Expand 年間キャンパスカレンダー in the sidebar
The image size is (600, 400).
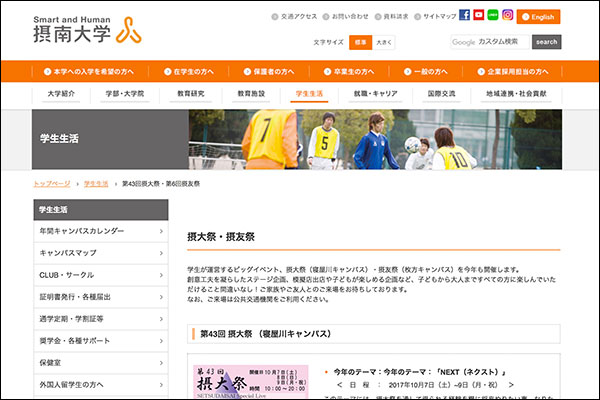(x=100, y=231)
